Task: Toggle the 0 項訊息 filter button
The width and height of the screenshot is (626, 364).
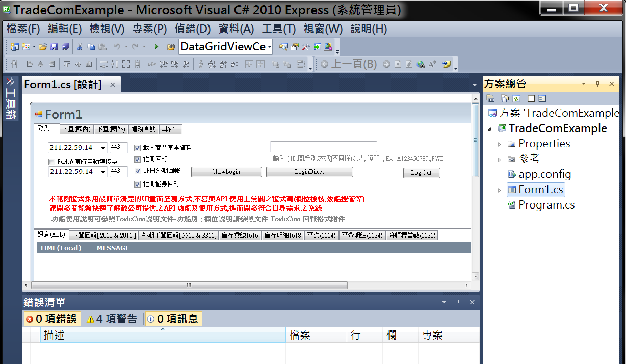Action: (173, 319)
